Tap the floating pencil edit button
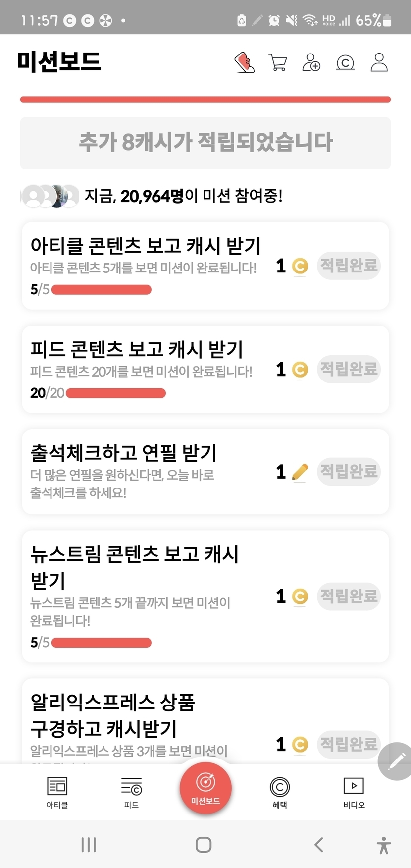The height and width of the screenshot is (868, 411). click(x=396, y=760)
